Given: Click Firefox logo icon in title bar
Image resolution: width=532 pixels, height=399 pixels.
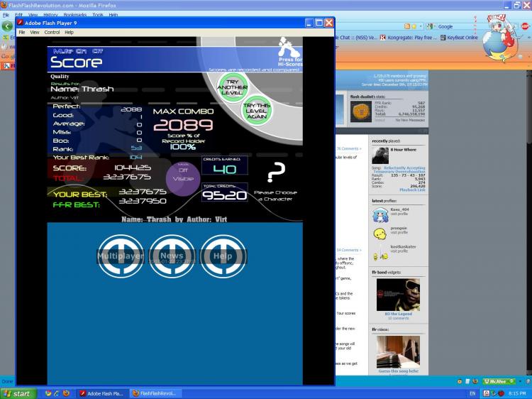Looking at the screenshot, I should pyautogui.click(x=4, y=5).
